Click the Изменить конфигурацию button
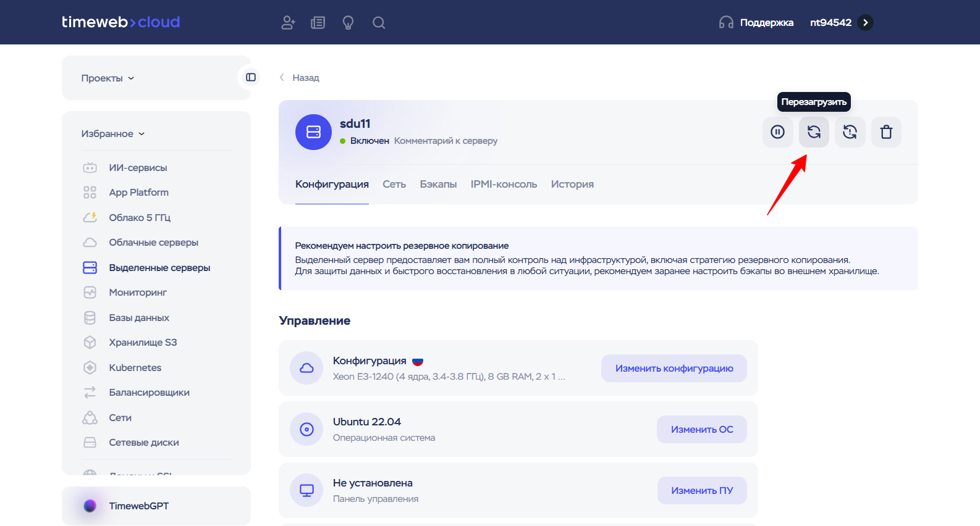 point(674,368)
